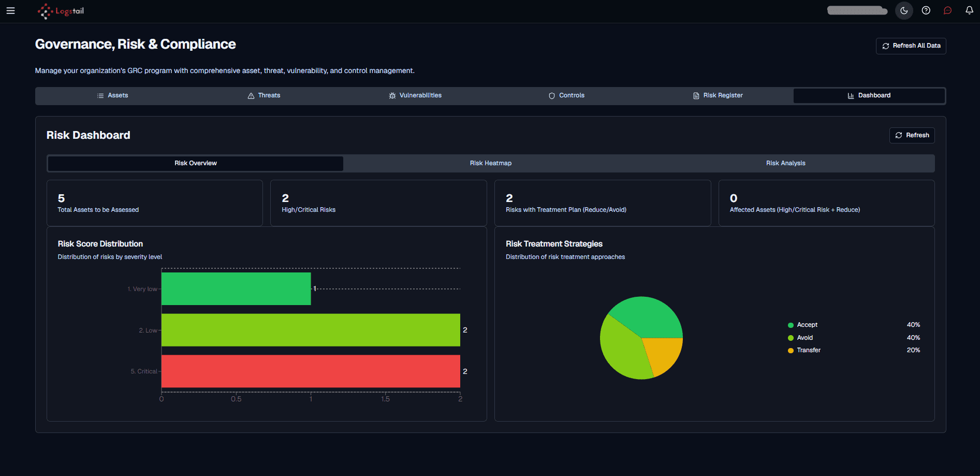Click the Risk Score Distribution heading
The height and width of the screenshot is (476, 980).
(100, 244)
